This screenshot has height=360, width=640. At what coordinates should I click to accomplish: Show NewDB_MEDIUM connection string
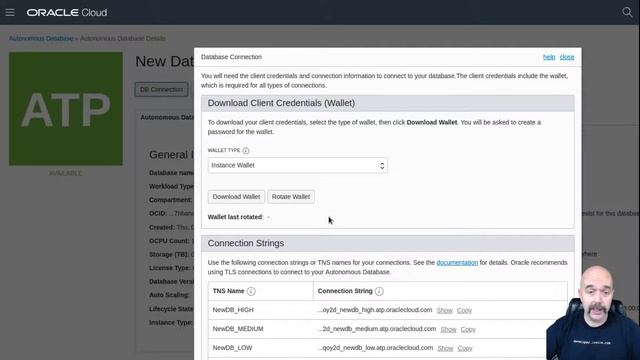(x=449, y=329)
